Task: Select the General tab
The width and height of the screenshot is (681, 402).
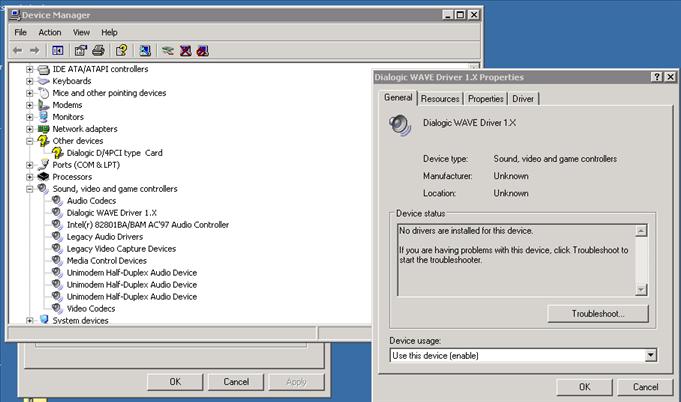Action: [398, 98]
